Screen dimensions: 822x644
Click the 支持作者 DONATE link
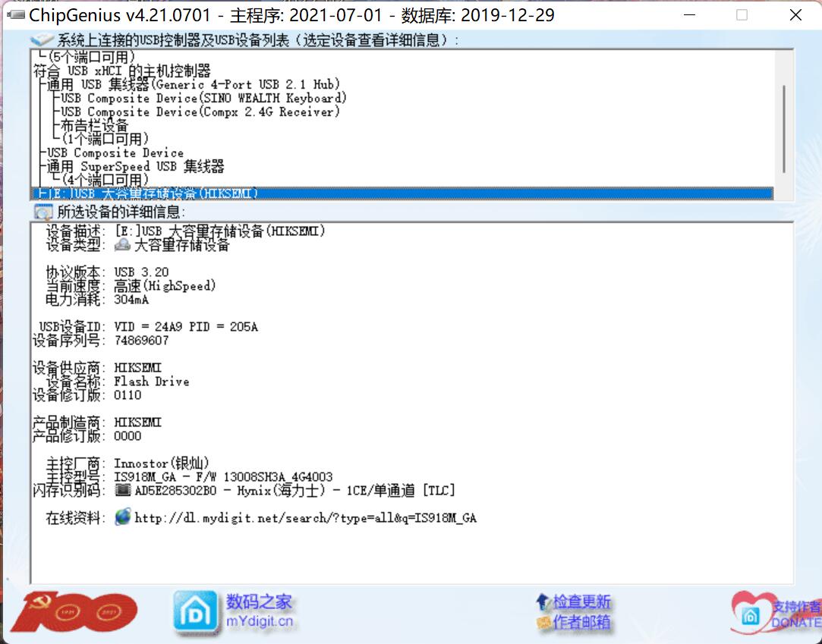tap(796, 614)
